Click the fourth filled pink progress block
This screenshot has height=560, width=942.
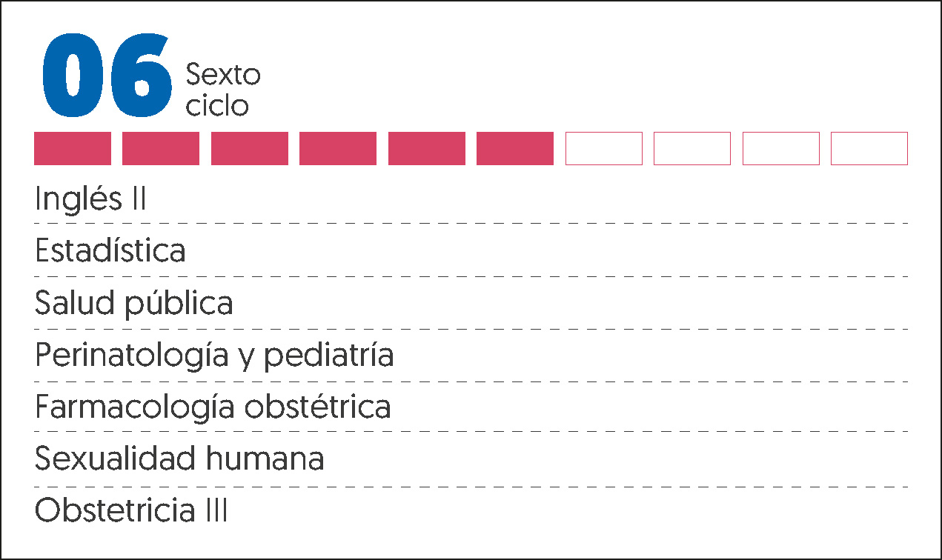click(338, 148)
